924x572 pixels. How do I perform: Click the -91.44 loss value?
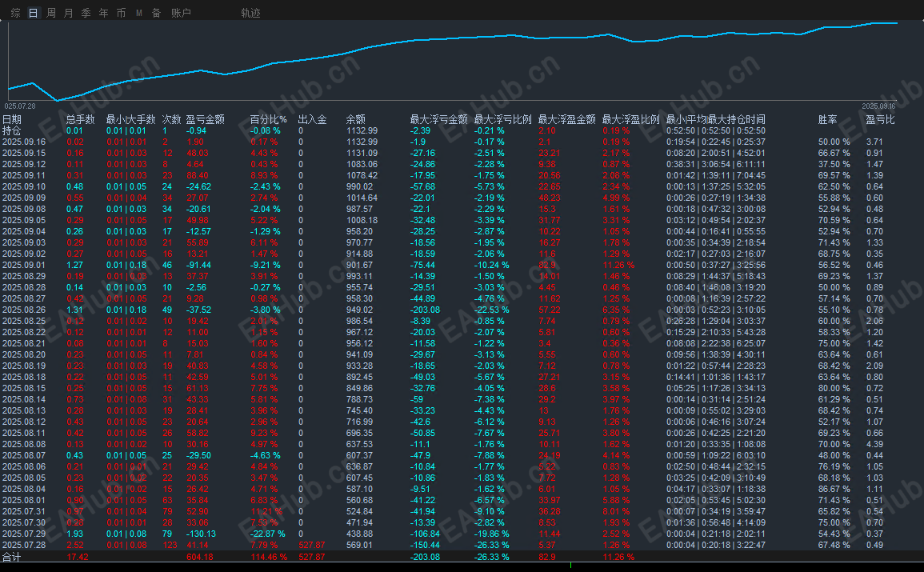(x=198, y=265)
